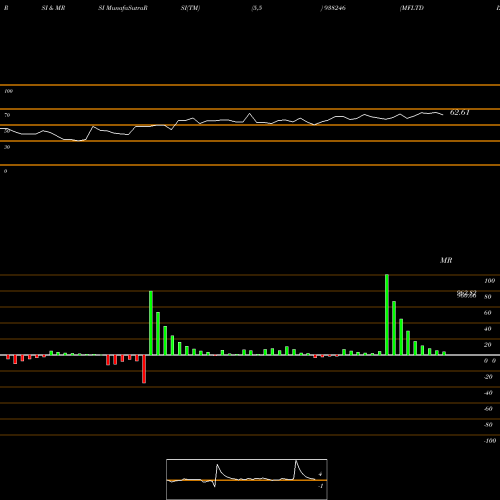The height and width of the screenshot is (500, 500).
Task: Click the MR axis label -80
Action: pyautogui.click(x=488, y=425)
